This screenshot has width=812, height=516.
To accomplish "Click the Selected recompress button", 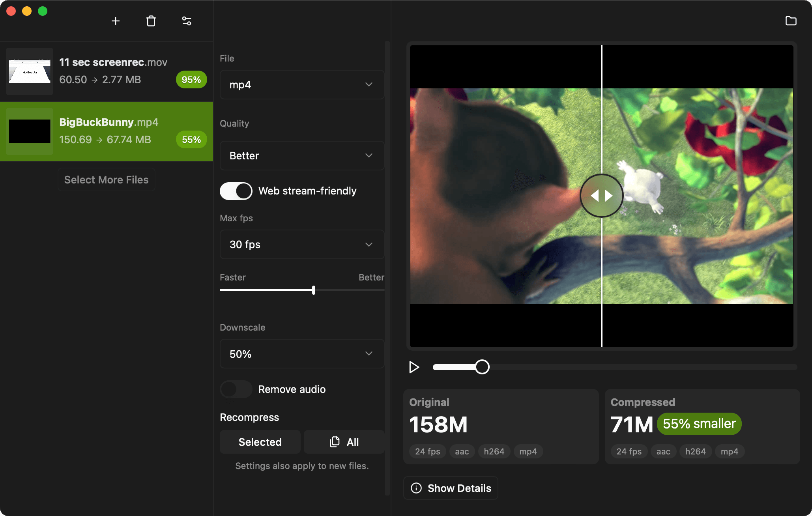I will point(259,442).
